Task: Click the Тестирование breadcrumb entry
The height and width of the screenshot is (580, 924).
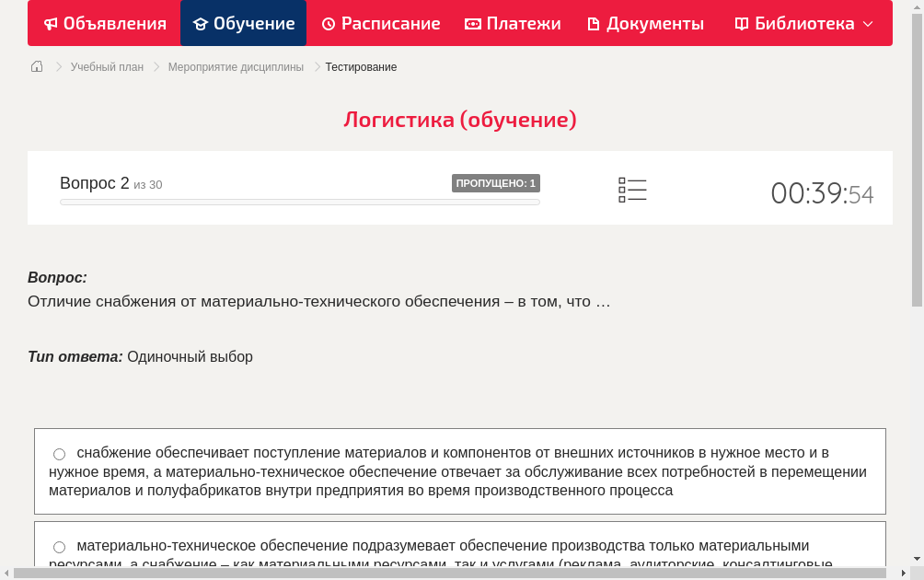Action: [x=359, y=66]
